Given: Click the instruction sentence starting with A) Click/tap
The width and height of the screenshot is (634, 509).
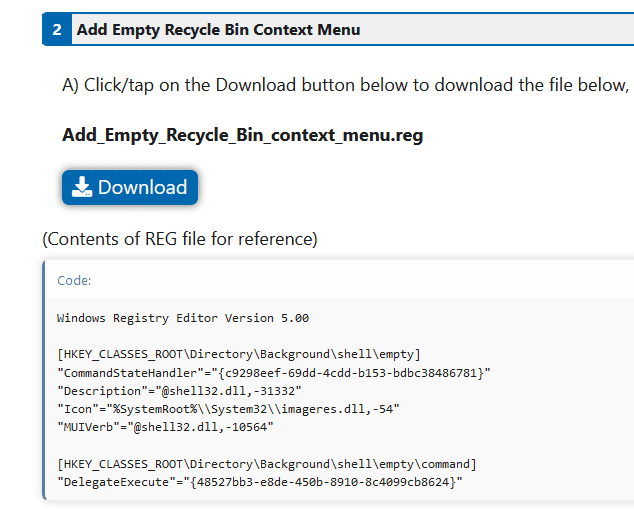Looking at the screenshot, I should 345,85.
